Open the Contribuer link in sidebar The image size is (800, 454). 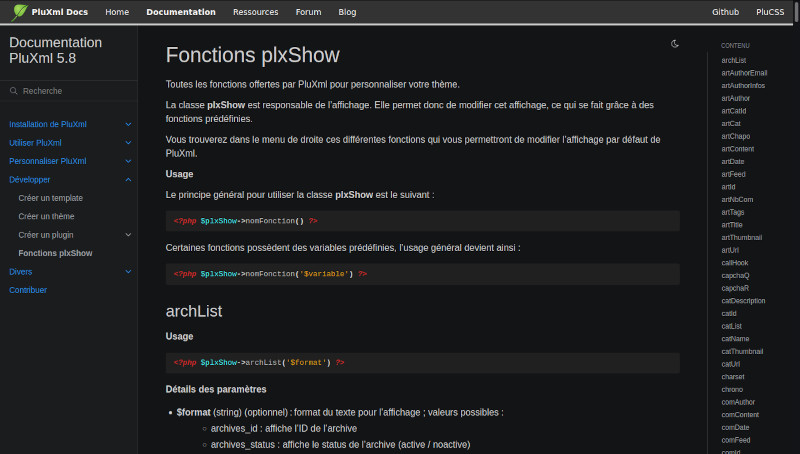tap(28, 290)
